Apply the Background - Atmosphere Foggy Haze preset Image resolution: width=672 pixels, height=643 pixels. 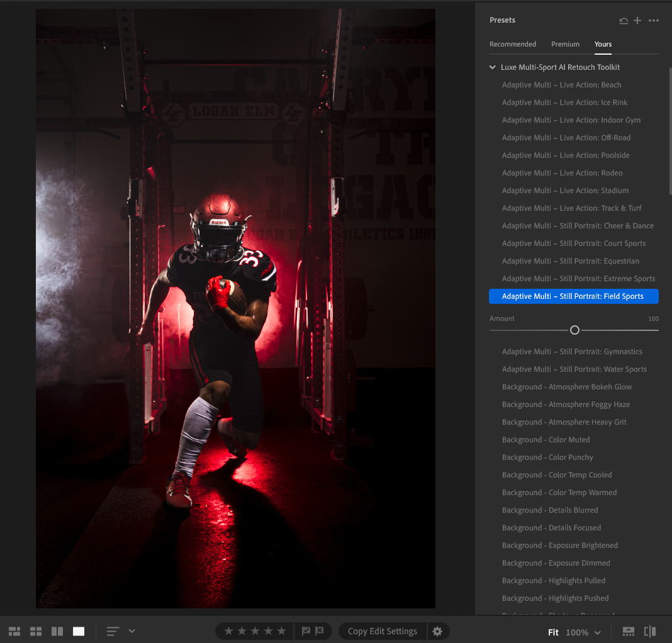coord(566,404)
